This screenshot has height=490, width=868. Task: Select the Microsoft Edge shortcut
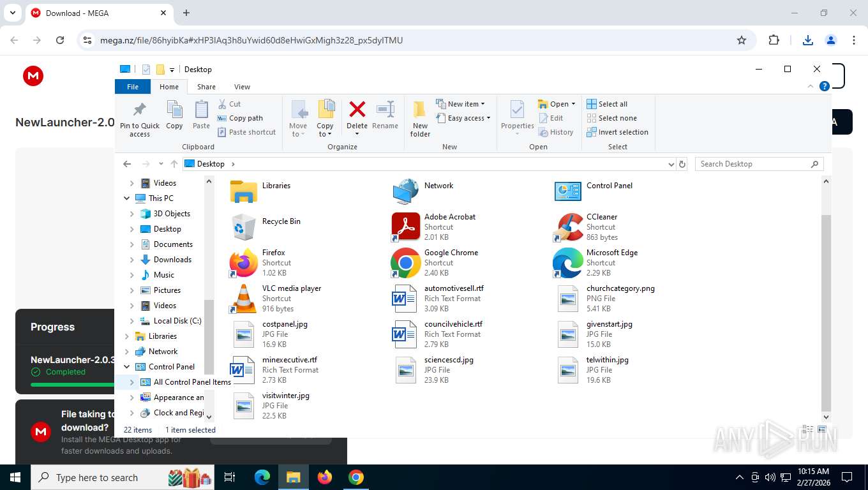595,262
